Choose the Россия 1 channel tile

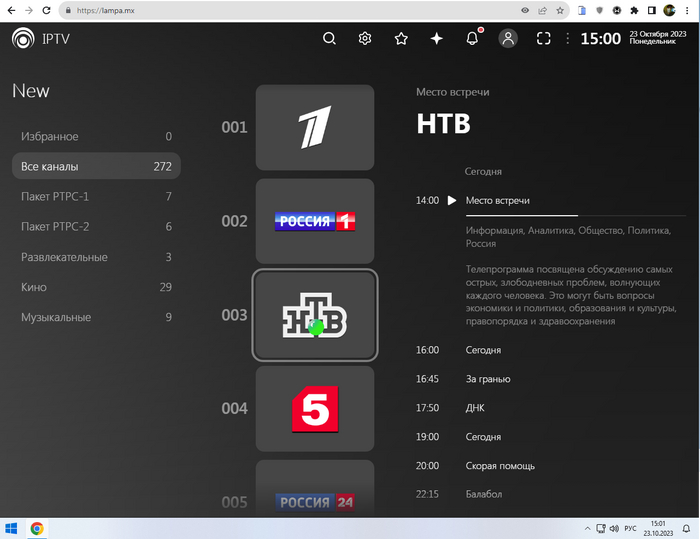315,221
